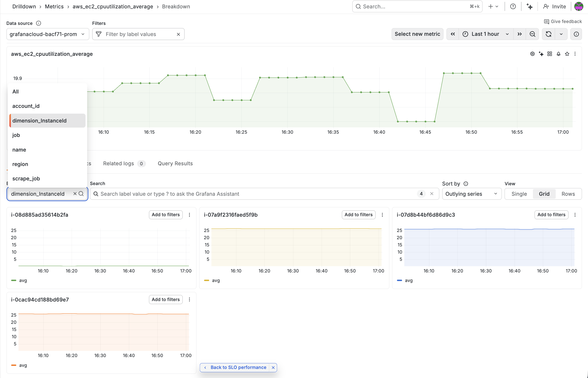Add i-07a9f2316faed5f9b to filters
The image size is (588, 378).
(359, 215)
